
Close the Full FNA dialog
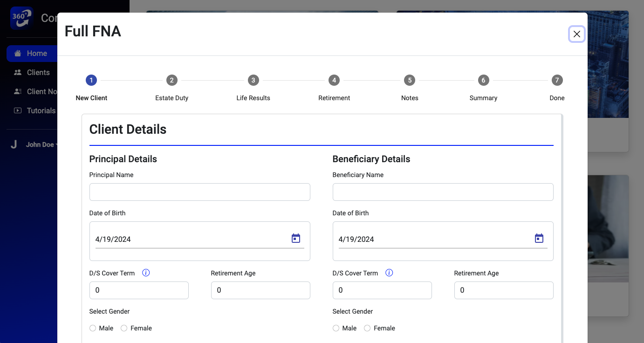pos(577,34)
